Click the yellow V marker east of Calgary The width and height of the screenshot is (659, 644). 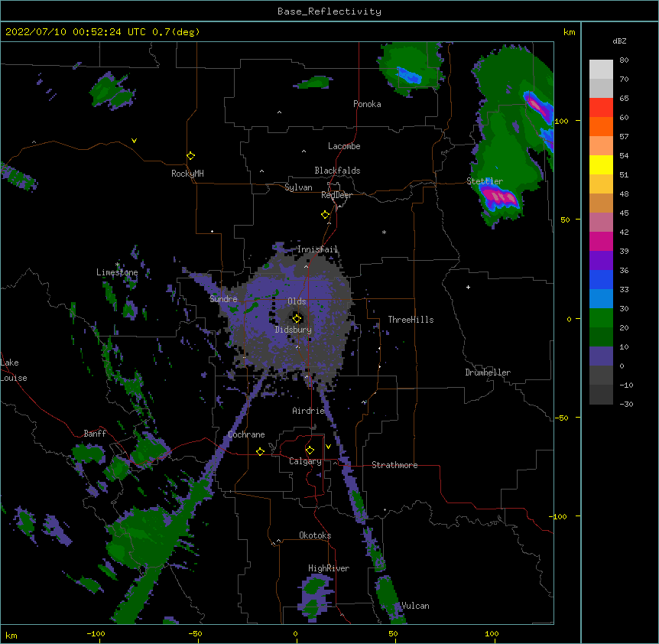click(328, 447)
